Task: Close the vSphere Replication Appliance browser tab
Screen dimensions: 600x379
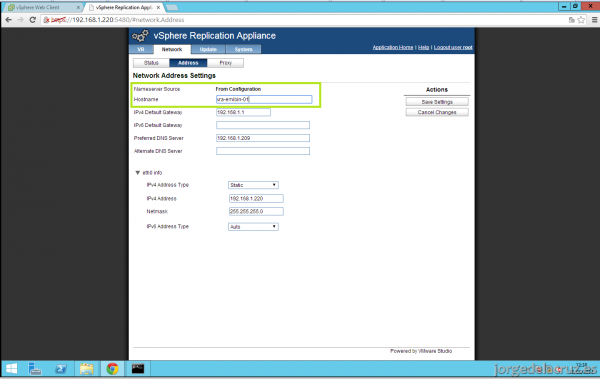Action: [158, 7]
